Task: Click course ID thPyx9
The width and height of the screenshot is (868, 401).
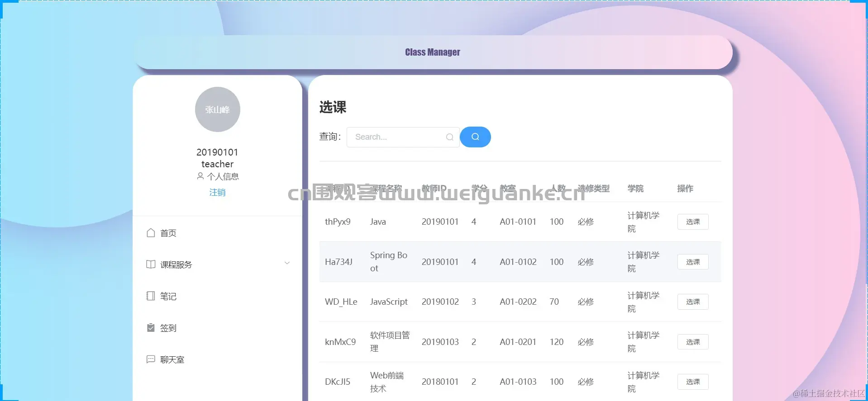Action: point(338,222)
